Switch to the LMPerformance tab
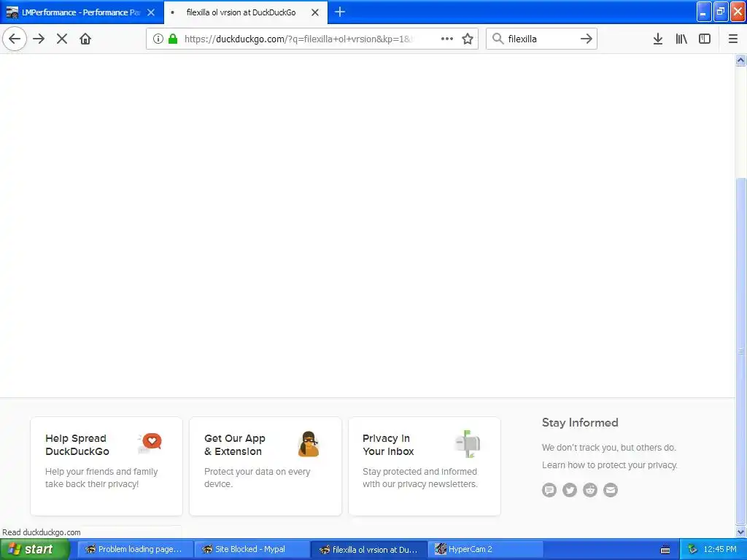The height and width of the screenshot is (560, 747). 82,12
